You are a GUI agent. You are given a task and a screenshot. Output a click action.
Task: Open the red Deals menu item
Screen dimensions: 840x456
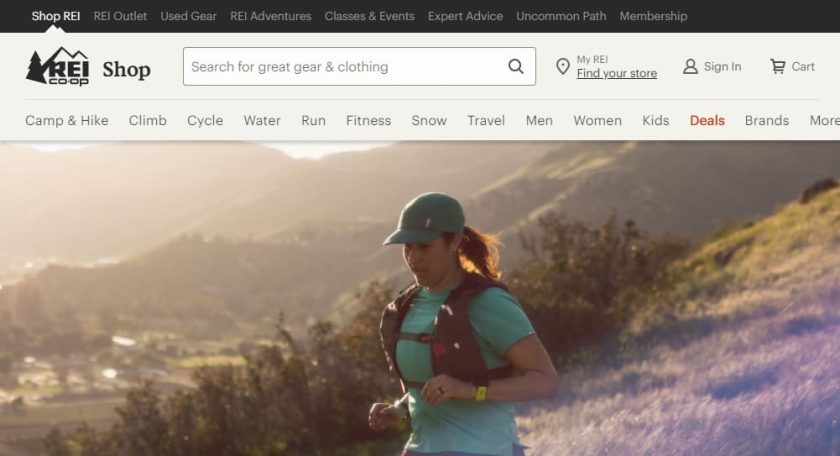[x=707, y=121]
